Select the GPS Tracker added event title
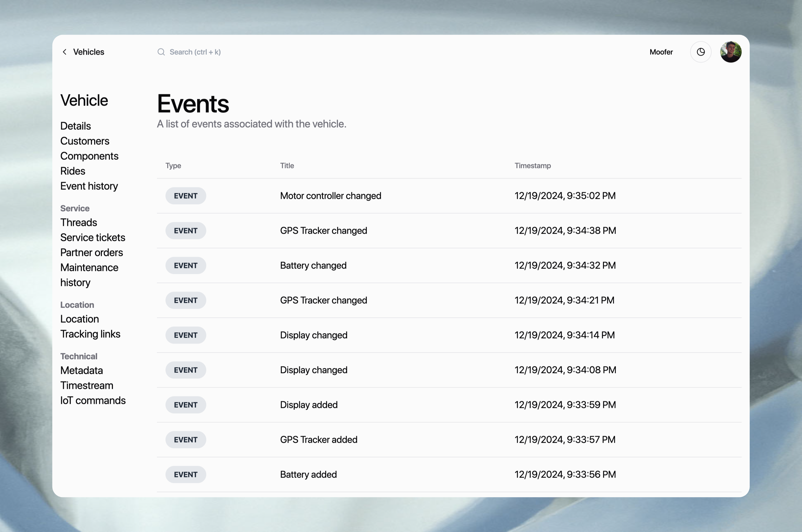This screenshot has width=802, height=532. [x=318, y=440]
